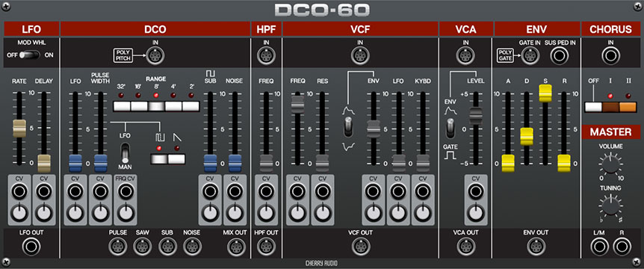
Task: Click the CHORUS IN jack
Action: coord(610,56)
